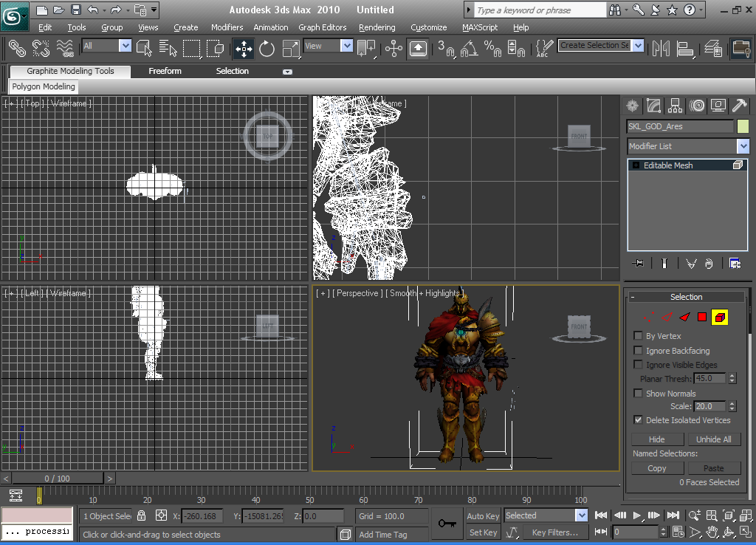Click the object color swatch
Image resolution: width=756 pixels, height=545 pixels.
click(743, 126)
